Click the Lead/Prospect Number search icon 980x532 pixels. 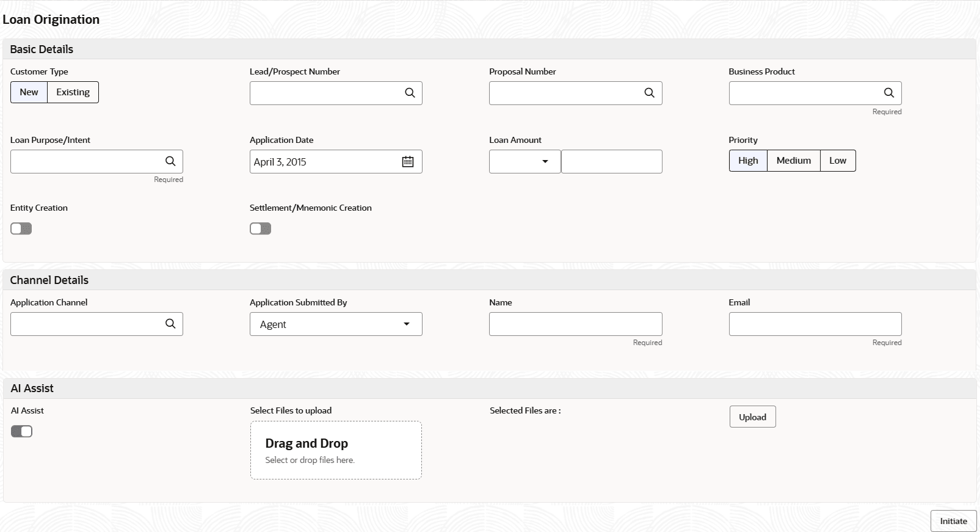point(410,93)
